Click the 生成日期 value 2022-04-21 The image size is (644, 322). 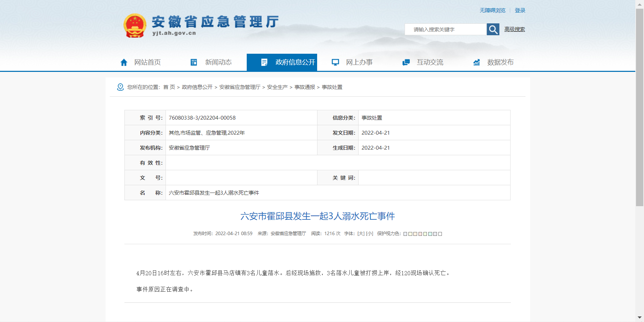(376, 148)
